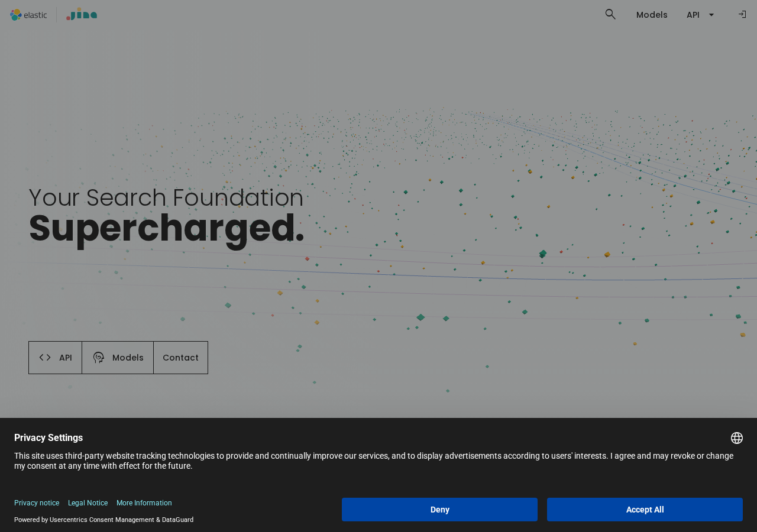Open the Privacy notice link
Viewport: 757px width, 532px height.
[x=37, y=503]
